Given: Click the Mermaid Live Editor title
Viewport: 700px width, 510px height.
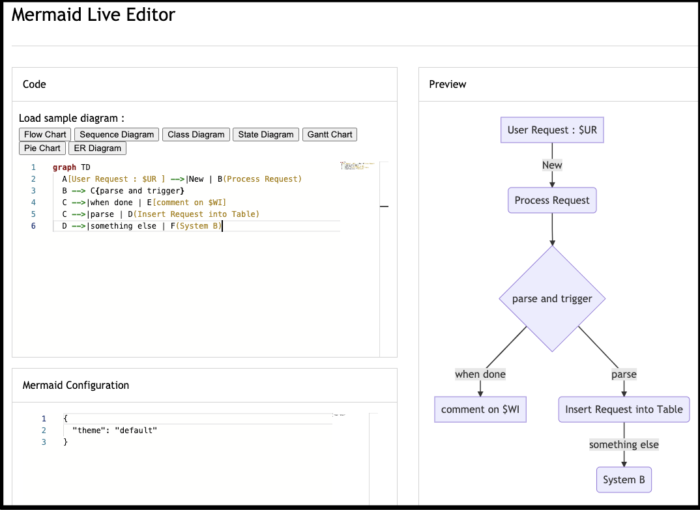Looking at the screenshot, I should [x=92, y=16].
